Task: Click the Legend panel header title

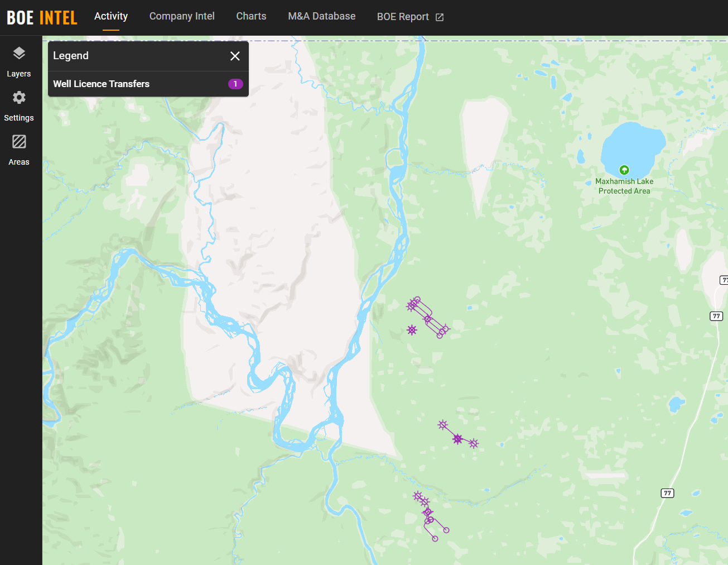Action: (71, 56)
